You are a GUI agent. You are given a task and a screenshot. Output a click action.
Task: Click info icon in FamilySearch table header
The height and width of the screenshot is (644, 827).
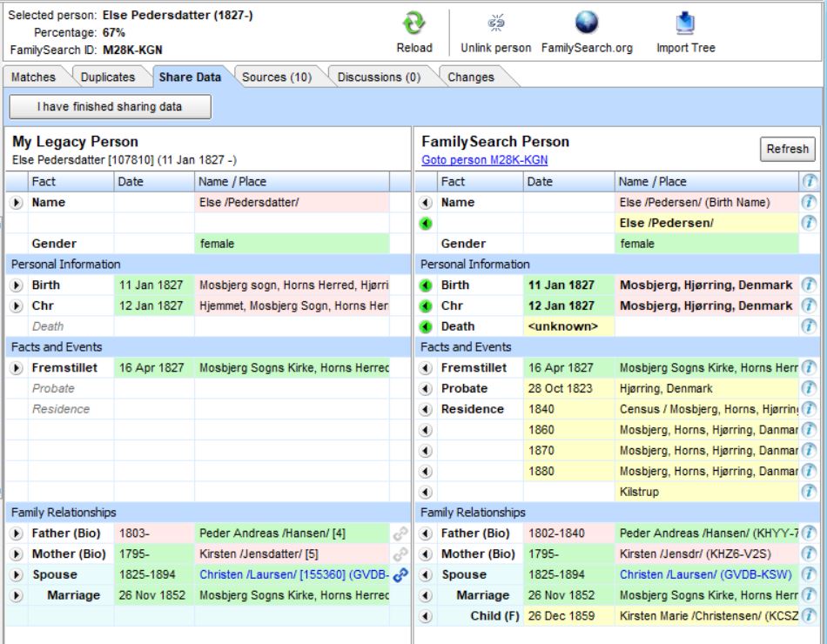click(809, 182)
